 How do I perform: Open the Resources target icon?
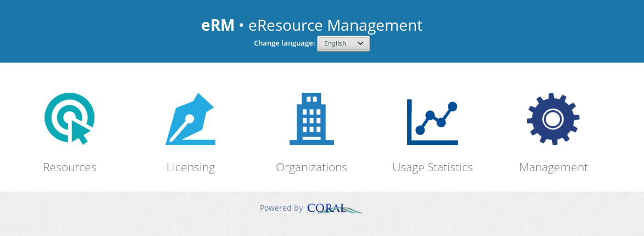click(69, 119)
